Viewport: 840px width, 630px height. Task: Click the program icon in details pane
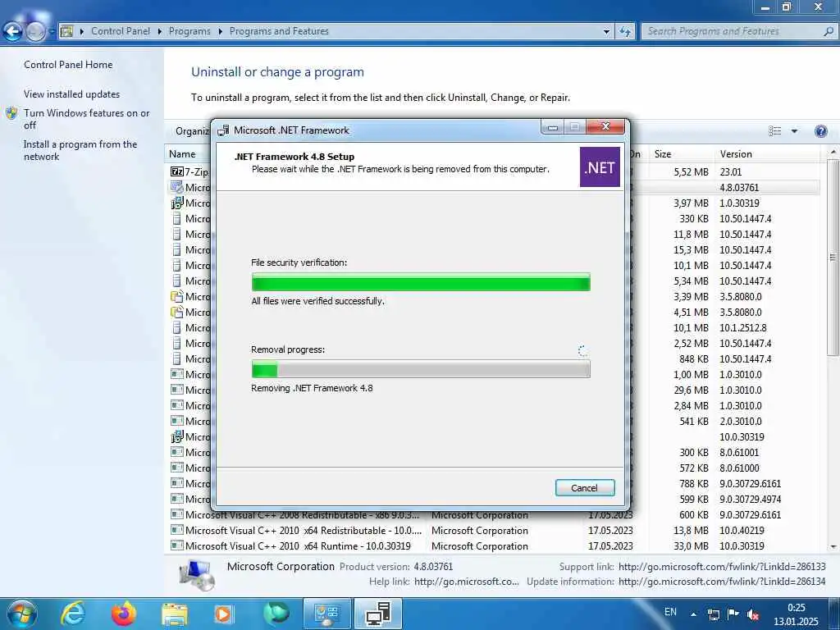197,574
